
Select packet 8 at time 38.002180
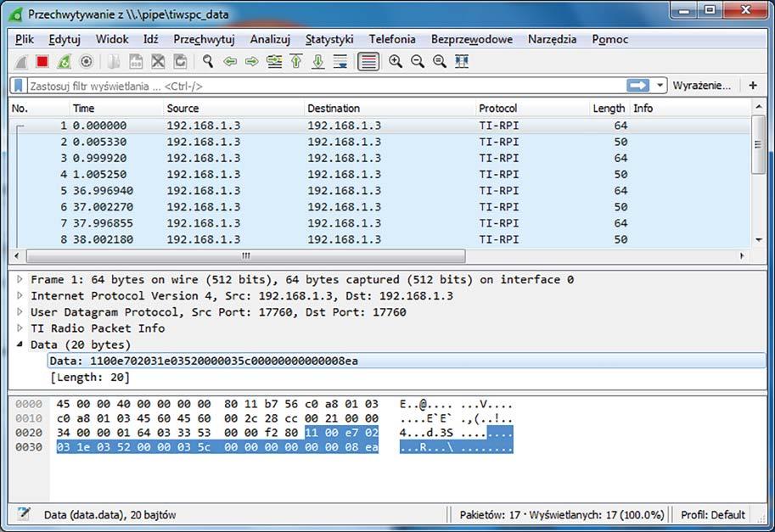point(379,239)
